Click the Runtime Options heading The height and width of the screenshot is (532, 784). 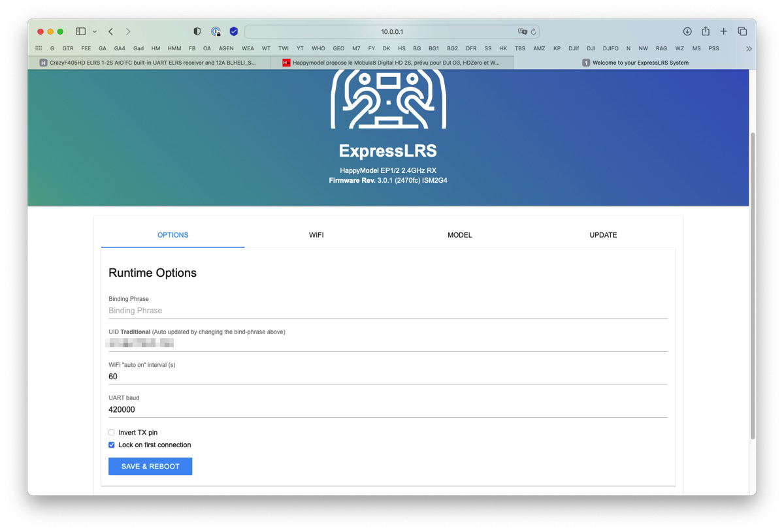tap(152, 273)
